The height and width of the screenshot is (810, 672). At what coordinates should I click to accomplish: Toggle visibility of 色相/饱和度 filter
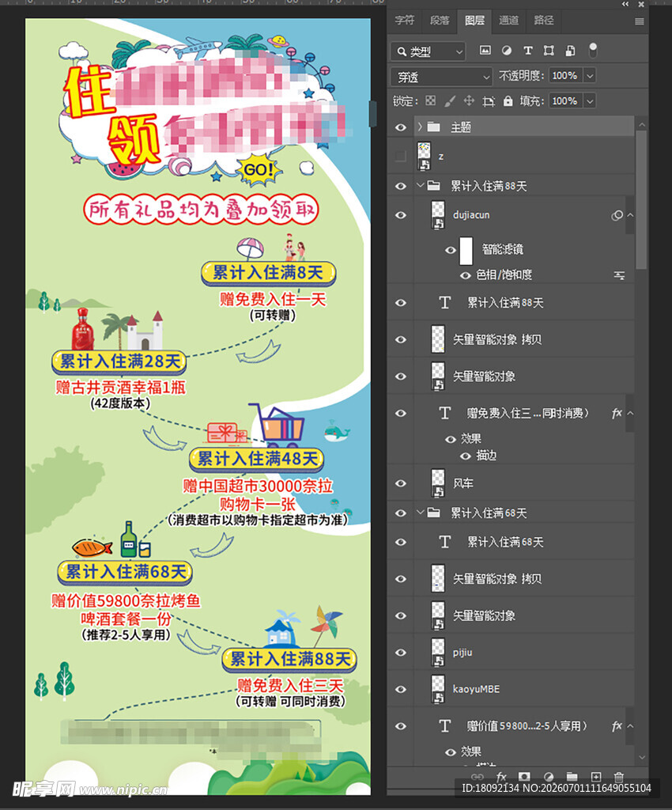point(465,275)
